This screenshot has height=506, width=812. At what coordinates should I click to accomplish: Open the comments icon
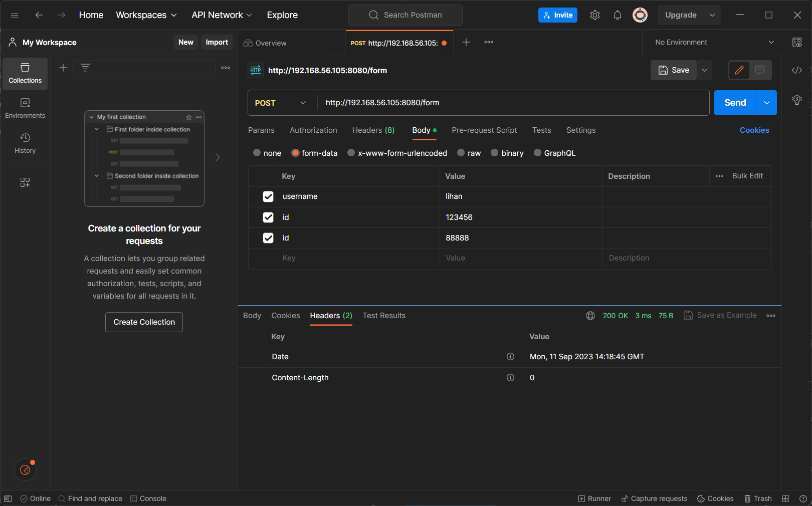click(x=760, y=70)
